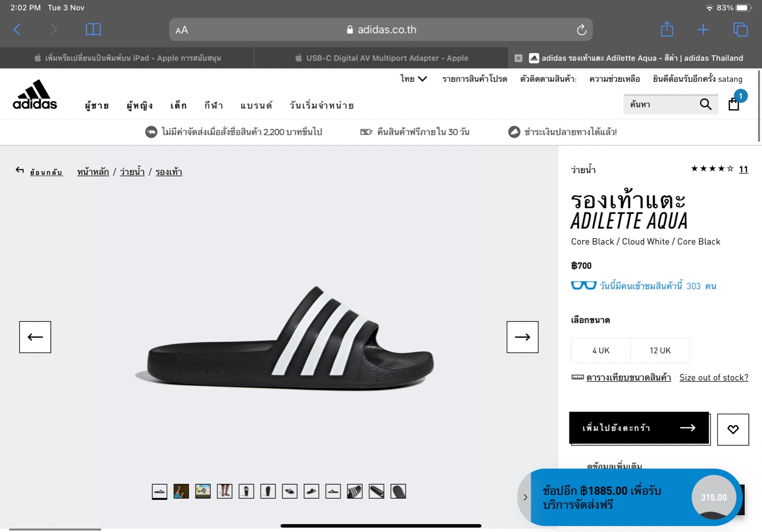Select the poolside yellow towel thumbnail

pos(203,491)
